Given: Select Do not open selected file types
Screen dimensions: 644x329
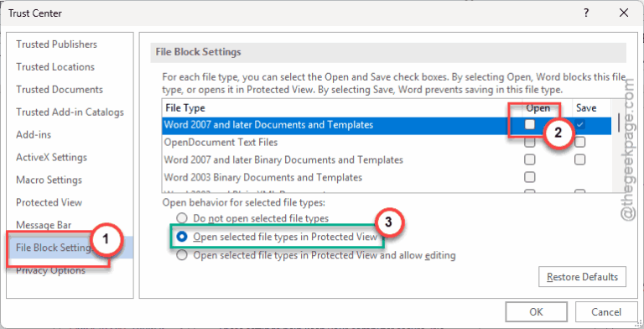Looking at the screenshot, I should [181, 218].
